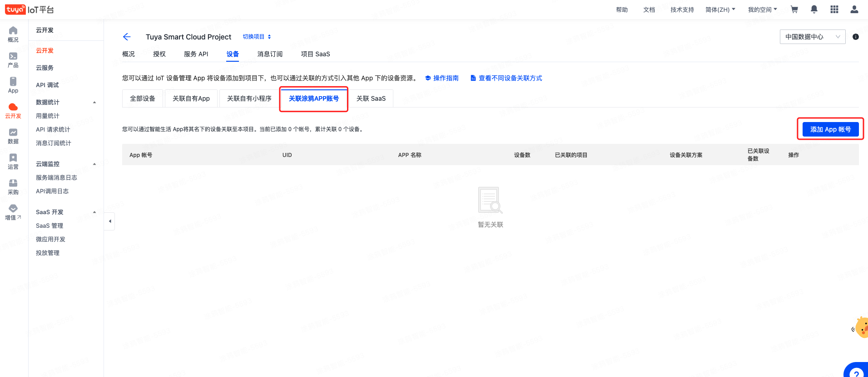Collapse the 数据统计 section
This screenshot has width=868, height=377.
[94, 103]
